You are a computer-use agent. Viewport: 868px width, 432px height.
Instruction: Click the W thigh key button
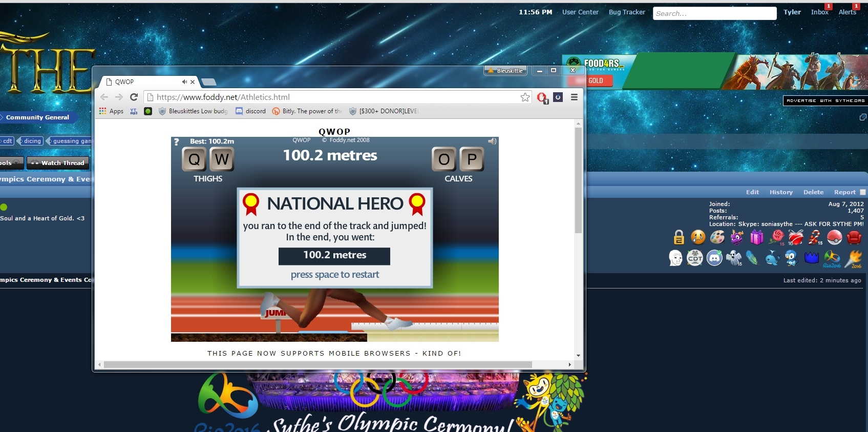[x=222, y=159]
